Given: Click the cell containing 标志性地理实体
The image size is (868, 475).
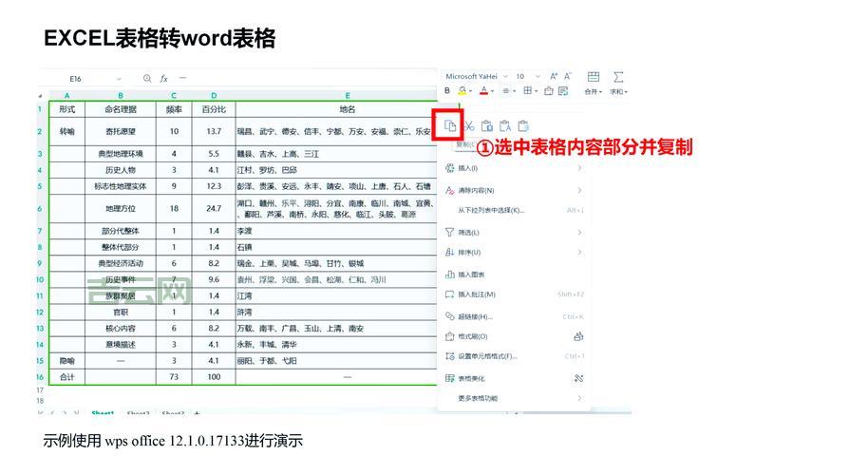Looking at the screenshot, I should click(121, 186).
